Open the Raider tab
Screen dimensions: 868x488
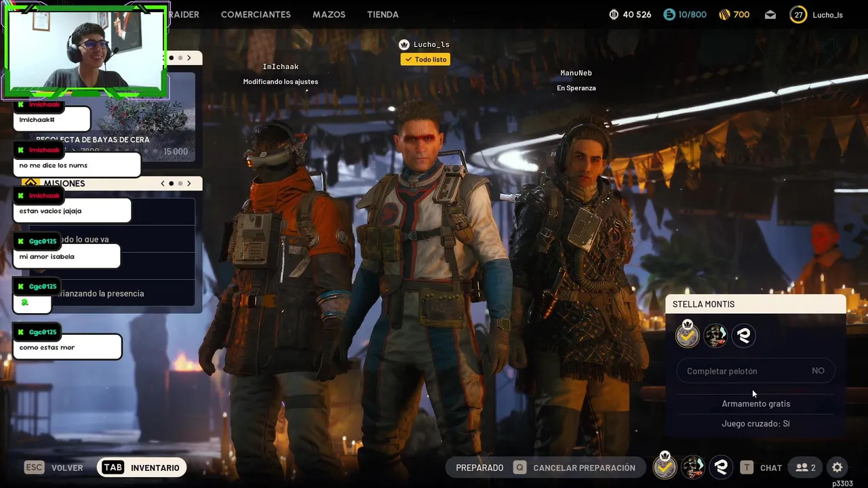[x=184, y=14]
